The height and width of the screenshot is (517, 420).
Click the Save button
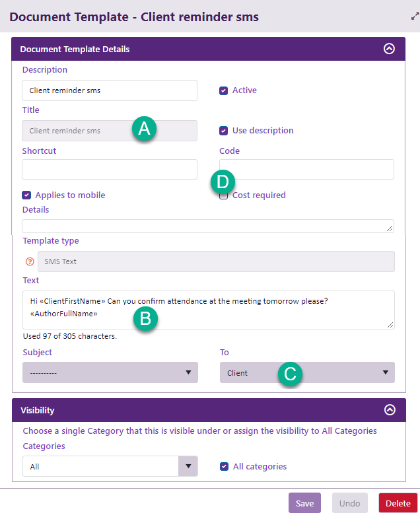coord(304,503)
